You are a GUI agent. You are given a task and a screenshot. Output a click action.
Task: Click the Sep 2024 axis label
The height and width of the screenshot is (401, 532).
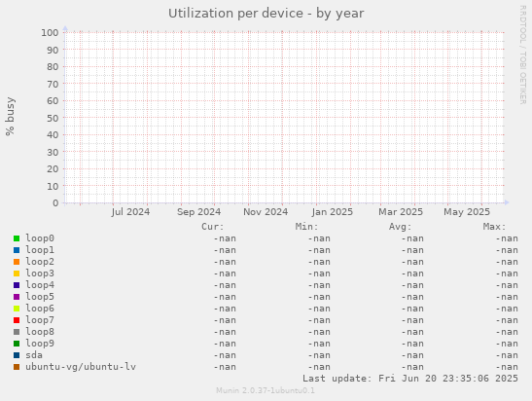pos(198,212)
